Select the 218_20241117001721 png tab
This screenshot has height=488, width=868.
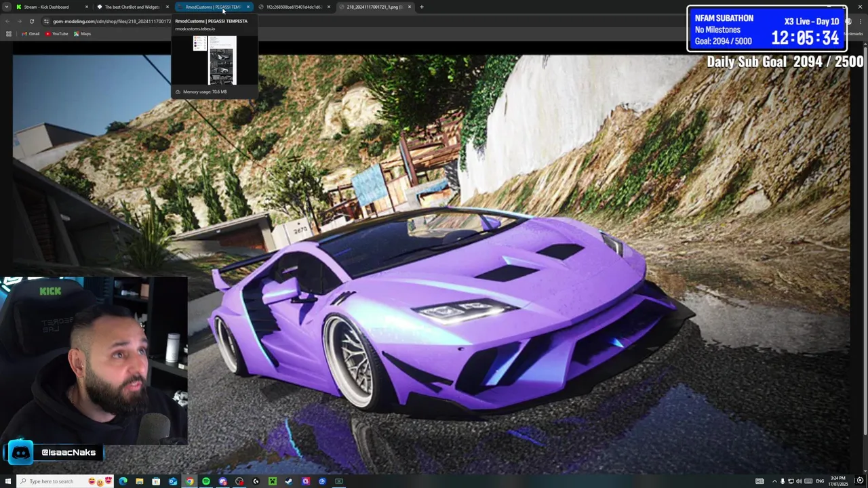374,7
